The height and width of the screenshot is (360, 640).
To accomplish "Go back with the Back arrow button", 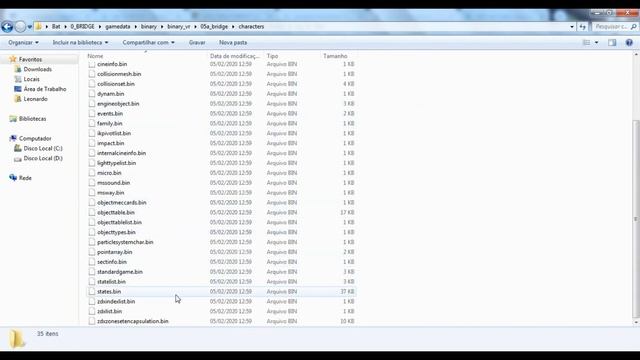I will pyautogui.click(x=7, y=27).
